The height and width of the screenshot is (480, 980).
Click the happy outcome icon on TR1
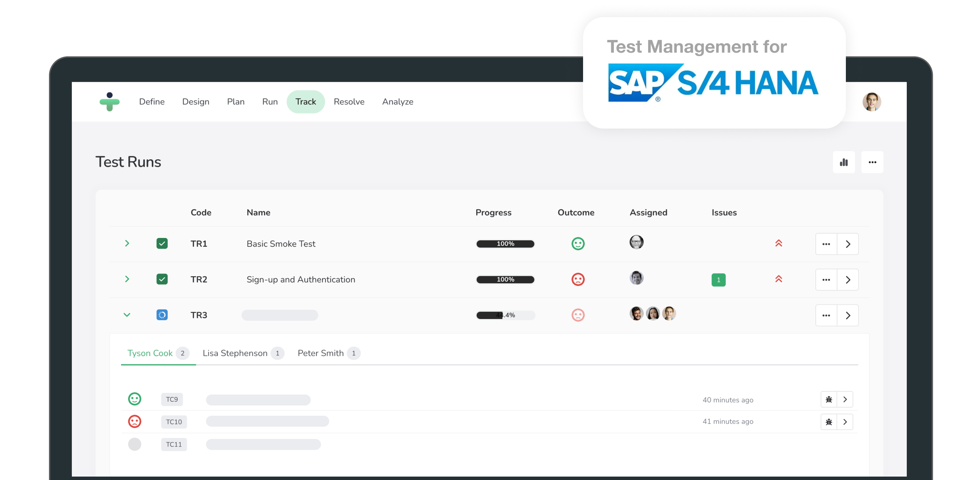pos(578,244)
